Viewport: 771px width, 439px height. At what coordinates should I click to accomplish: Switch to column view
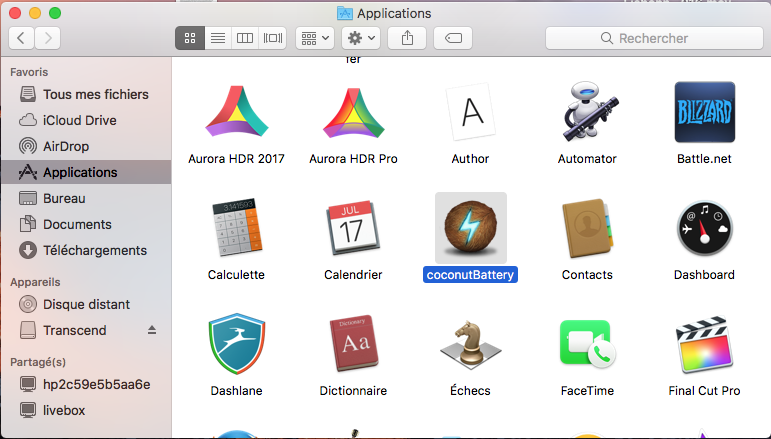point(245,38)
